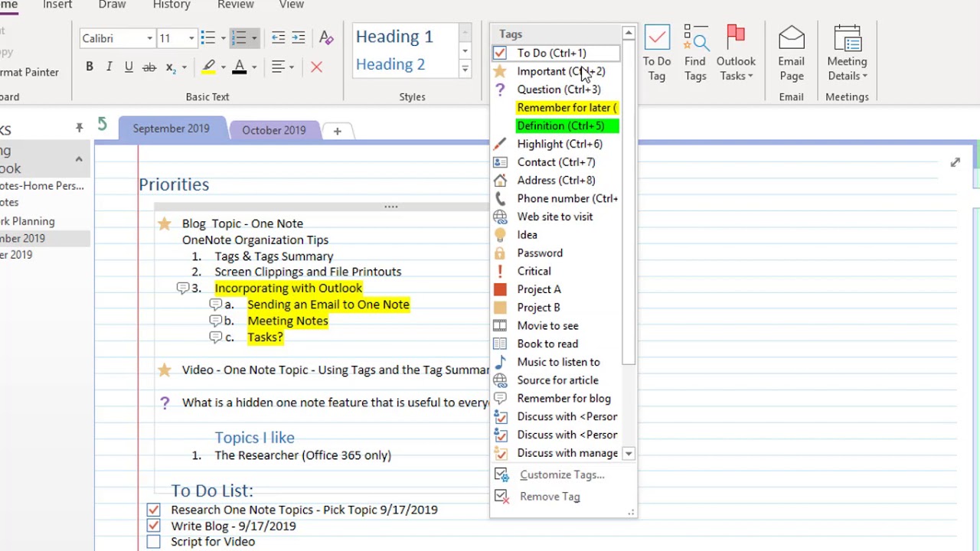Expand the Styles gallery
The image size is (980, 551).
tap(465, 70)
